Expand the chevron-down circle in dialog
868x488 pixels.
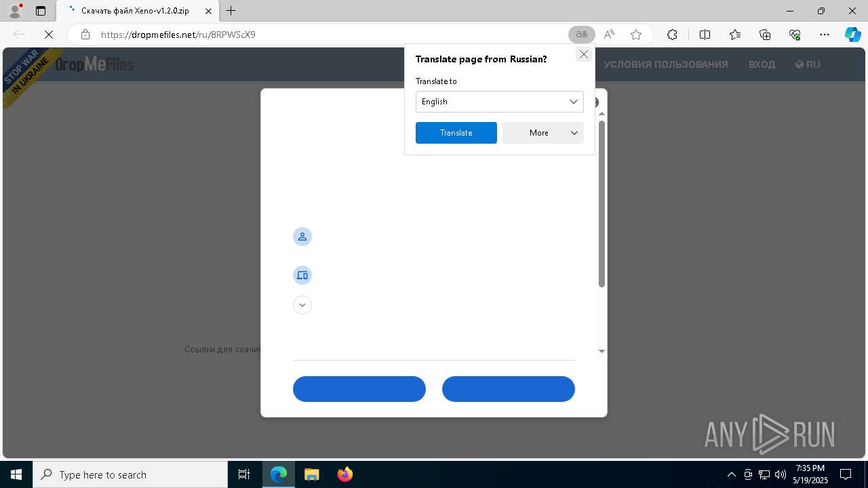coord(302,305)
